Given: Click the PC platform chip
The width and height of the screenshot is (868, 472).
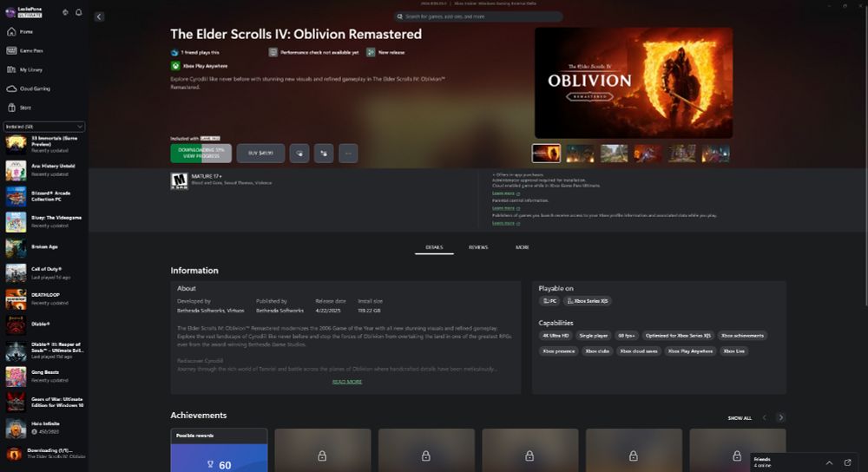Looking at the screenshot, I should point(549,301).
